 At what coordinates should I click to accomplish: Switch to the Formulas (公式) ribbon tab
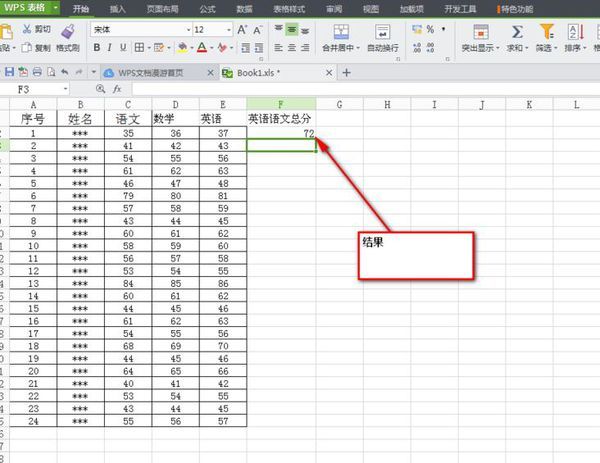(207, 8)
